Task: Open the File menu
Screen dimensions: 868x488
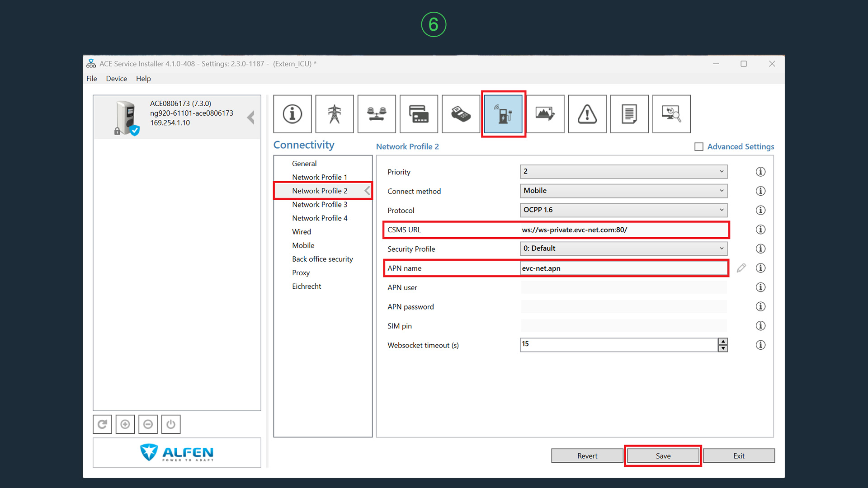Action: (92, 79)
